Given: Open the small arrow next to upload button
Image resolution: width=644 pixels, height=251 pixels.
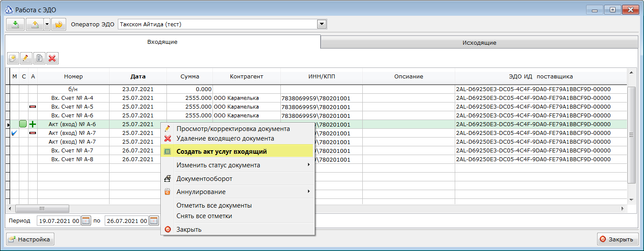Looking at the screenshot, I should [x=47, y=25].
